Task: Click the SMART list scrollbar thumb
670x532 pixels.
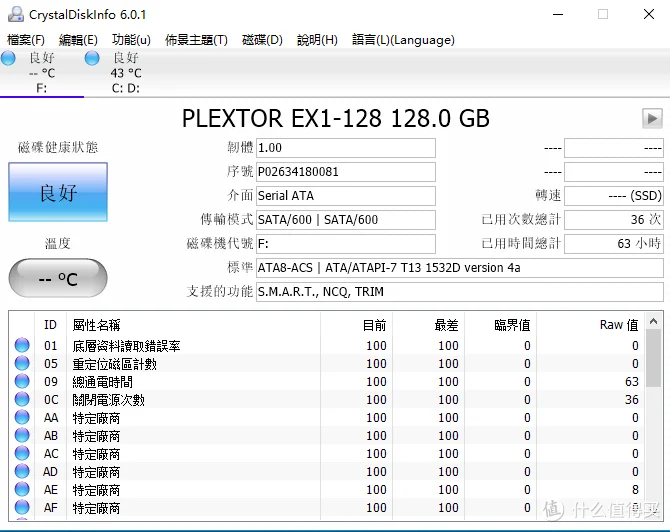Action: pos(653,358)
